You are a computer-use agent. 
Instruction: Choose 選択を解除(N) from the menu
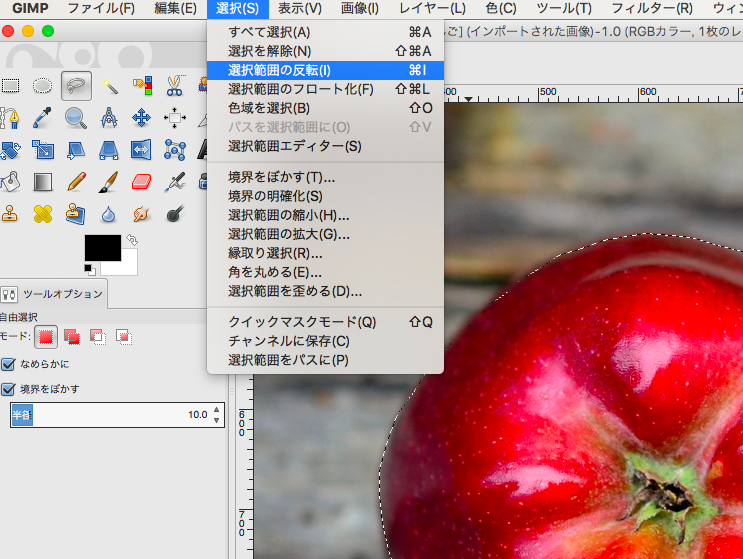(x=269, y=51)
